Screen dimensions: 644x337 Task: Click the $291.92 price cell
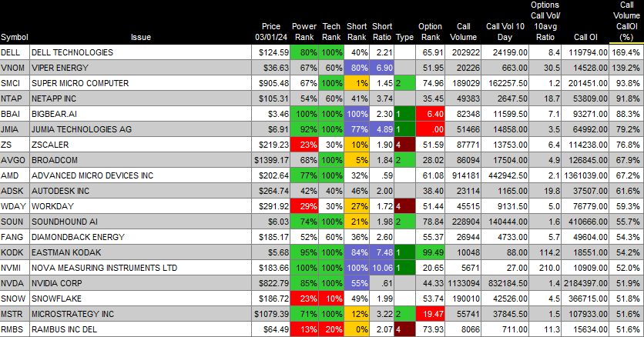point(271,206)
